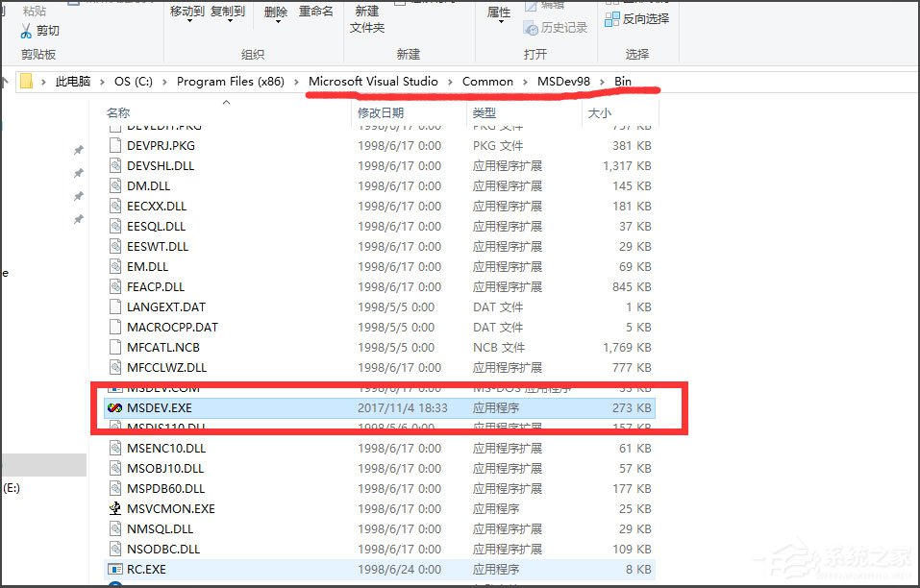The height and width of the screenshot is (588, 920).
Task: Click the 粘贴 (Paste) icon
Action: coord(34,11)
